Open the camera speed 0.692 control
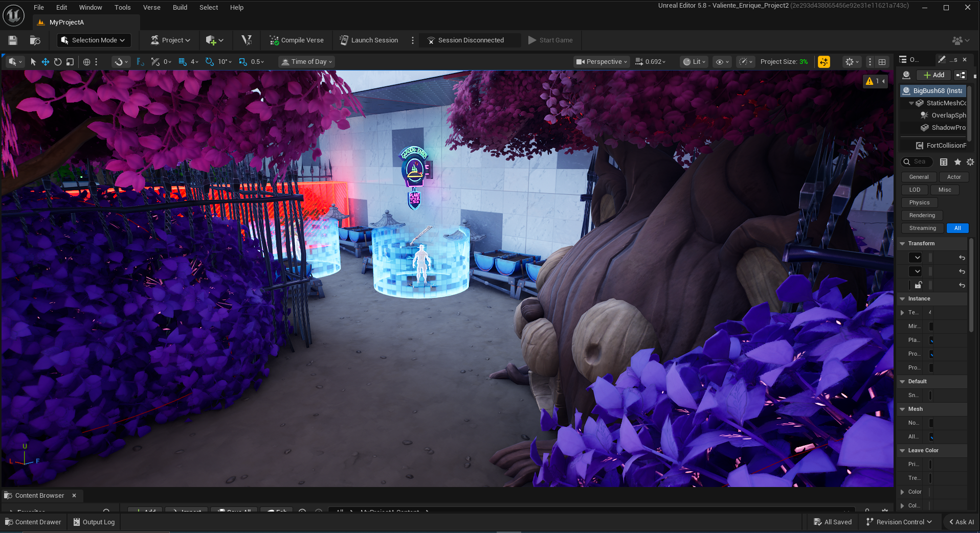This screenshot has width=980, height=533. (651, 62)
